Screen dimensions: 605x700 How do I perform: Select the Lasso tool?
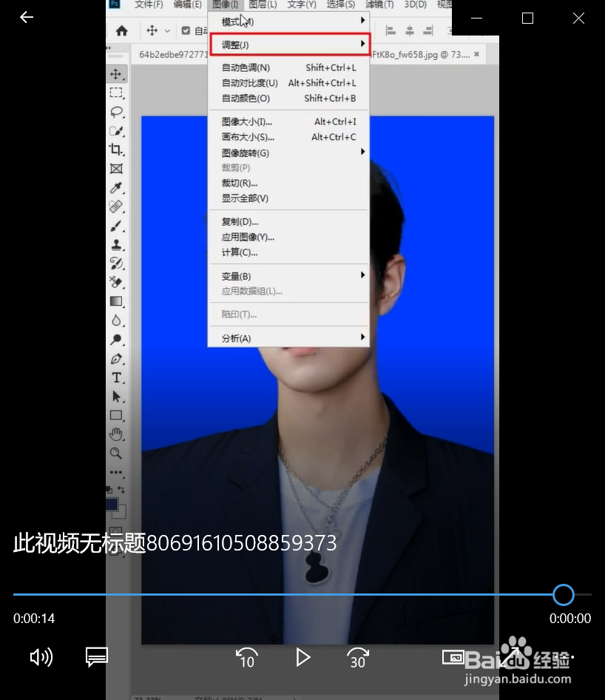[x=117, y=112]
